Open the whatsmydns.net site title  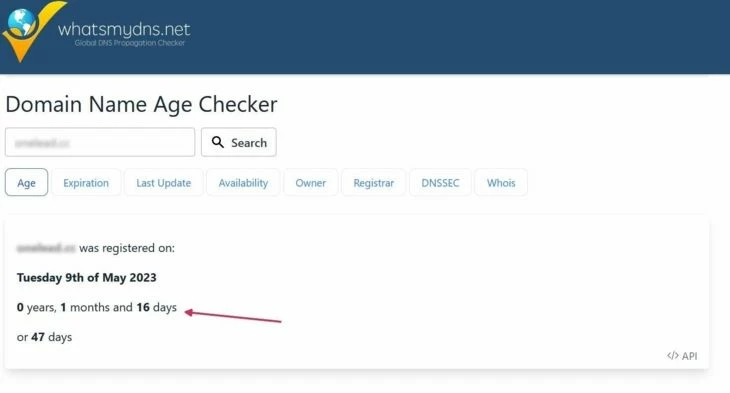[x=124, y=29]
